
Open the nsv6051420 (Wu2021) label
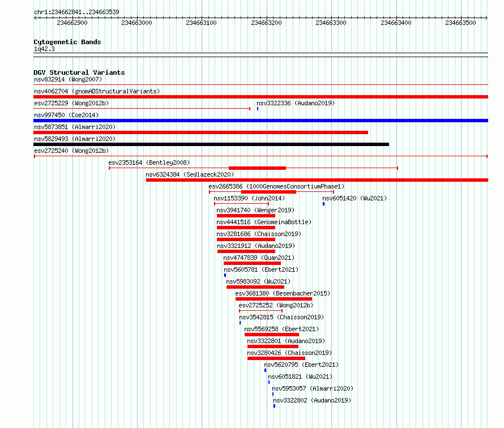coord(354,198)
